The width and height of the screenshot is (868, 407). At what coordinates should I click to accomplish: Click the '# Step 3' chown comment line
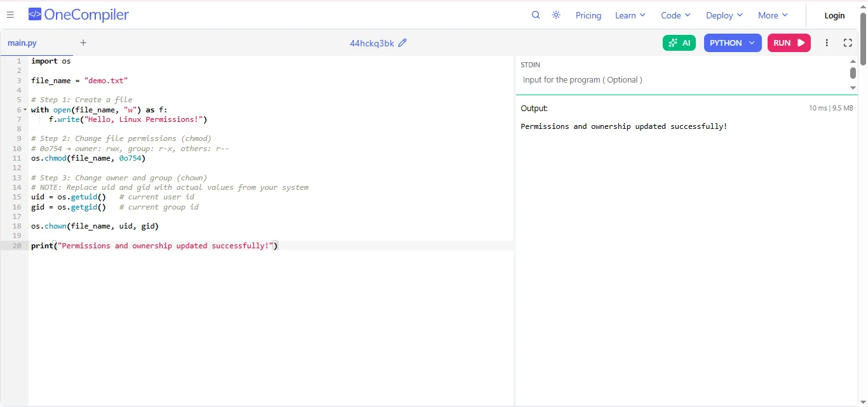119,178
